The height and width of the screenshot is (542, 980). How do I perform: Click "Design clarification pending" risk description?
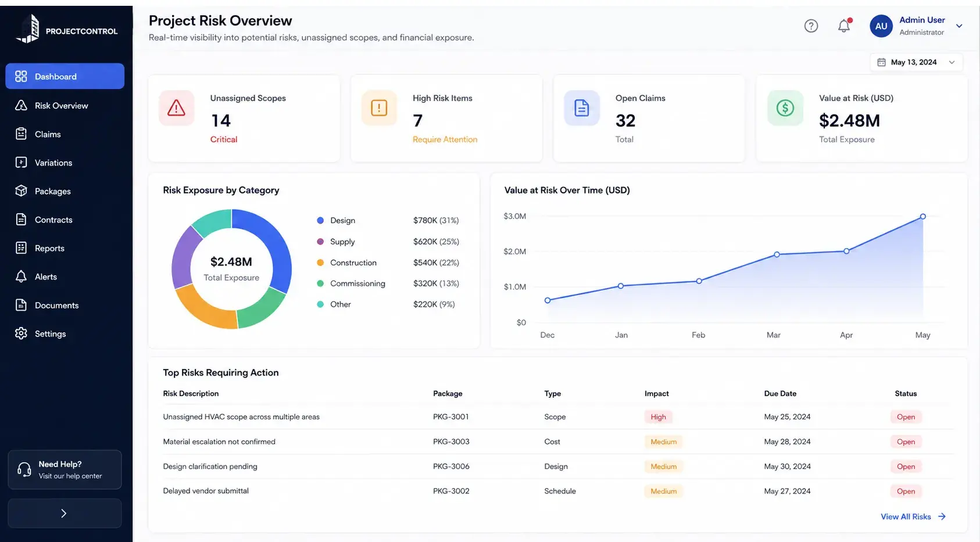point(210,466)
